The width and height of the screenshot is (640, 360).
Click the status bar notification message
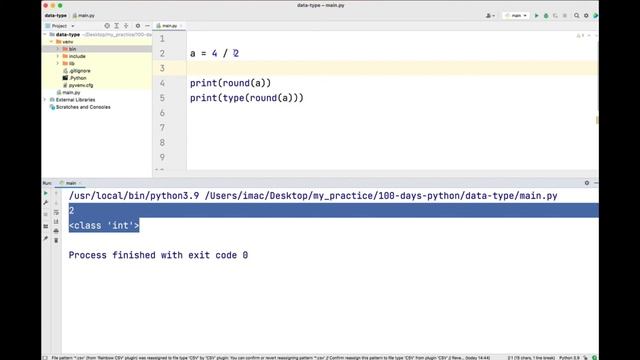pyautogui.click(x=271, y=358)
